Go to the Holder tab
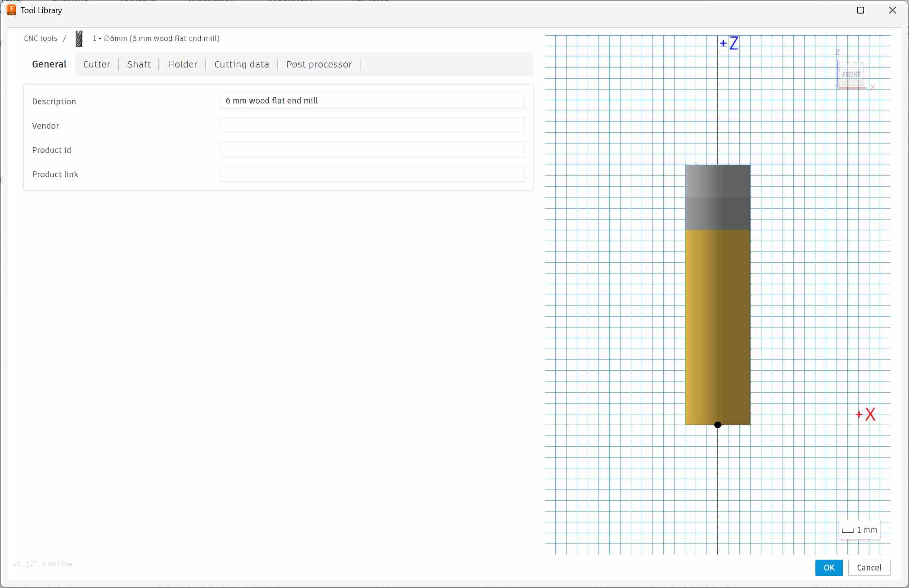909x588 pixels. pos(182,64)
